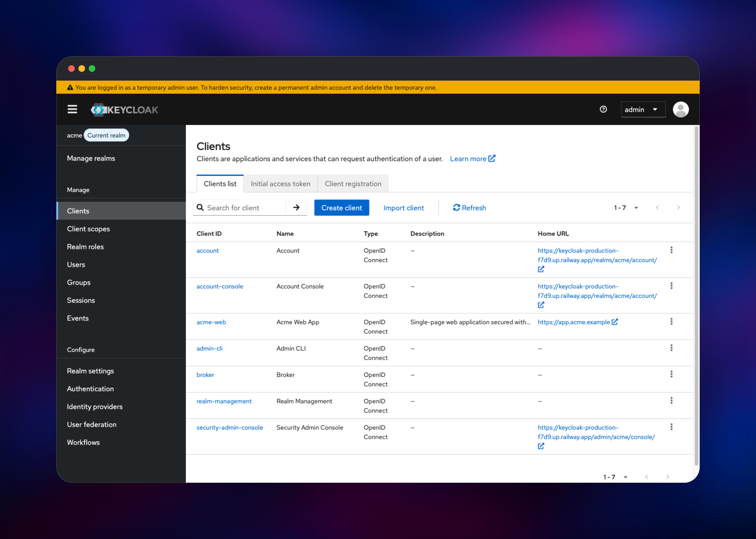Click external link icon beside app.acme.example
Screen dimensions: 756x539
point(614,322)
